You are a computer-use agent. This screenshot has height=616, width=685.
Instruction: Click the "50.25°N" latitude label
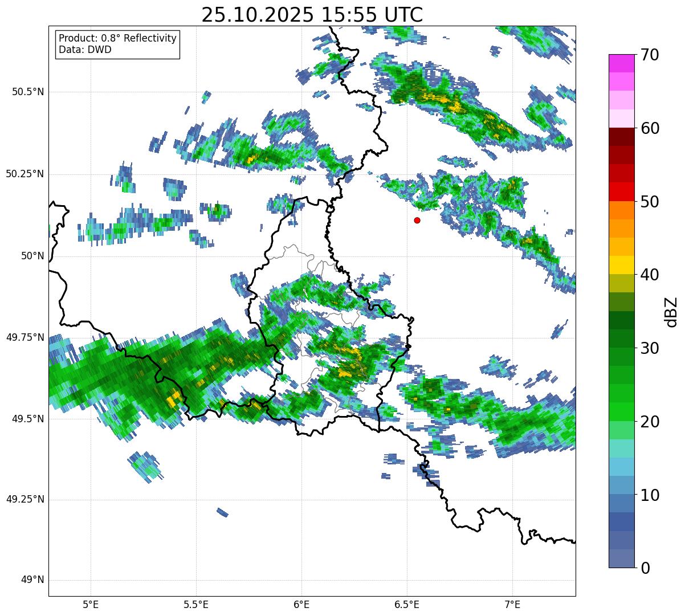[25, 174]
